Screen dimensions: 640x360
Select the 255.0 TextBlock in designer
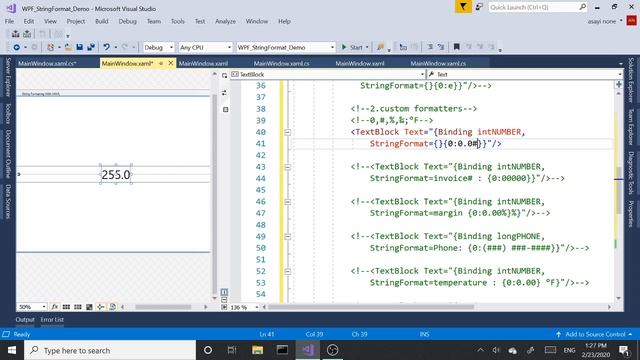tap(116, 175)
